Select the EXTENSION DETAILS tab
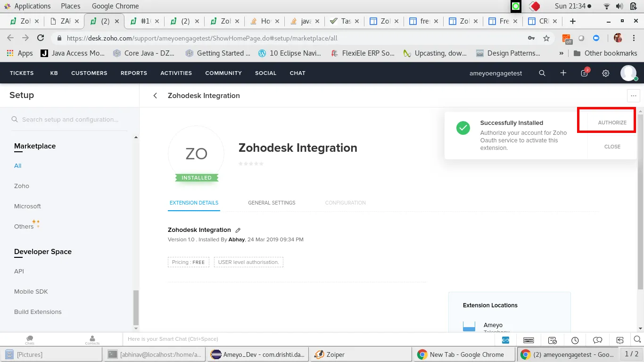Screen dimensions: 644x362 click(x=194, y=203)
